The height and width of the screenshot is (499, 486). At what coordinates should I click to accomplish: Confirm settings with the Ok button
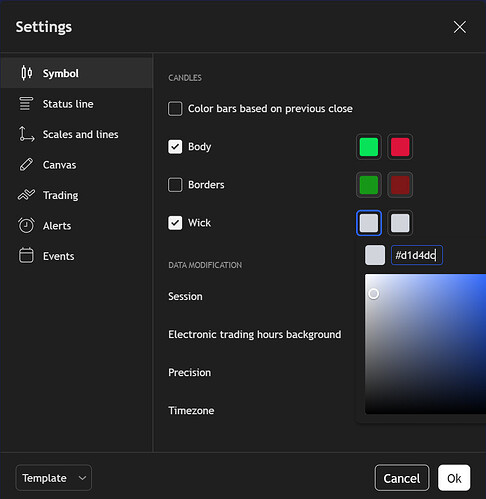(454, 478)
